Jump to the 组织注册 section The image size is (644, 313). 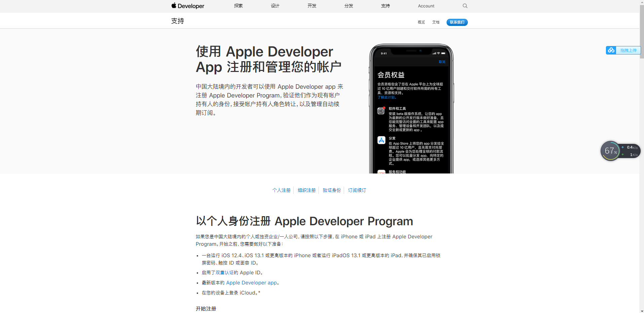307,190
